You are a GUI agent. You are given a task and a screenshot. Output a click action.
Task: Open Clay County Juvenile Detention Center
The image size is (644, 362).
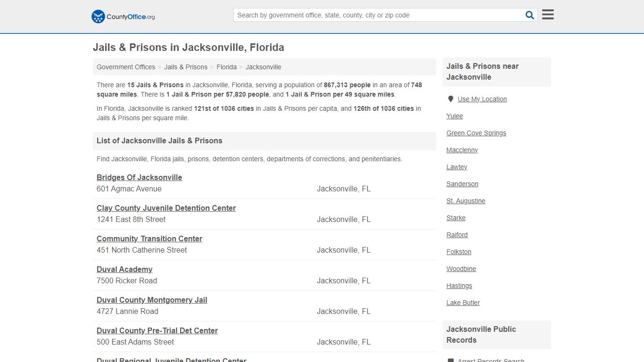pos(166,208)
